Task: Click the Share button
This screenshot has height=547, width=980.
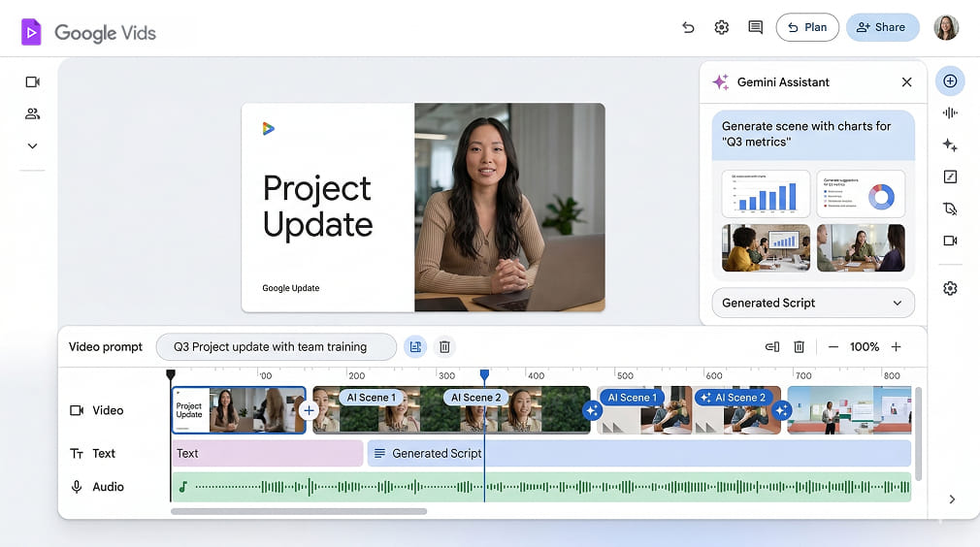Action: tap(882, 27)
